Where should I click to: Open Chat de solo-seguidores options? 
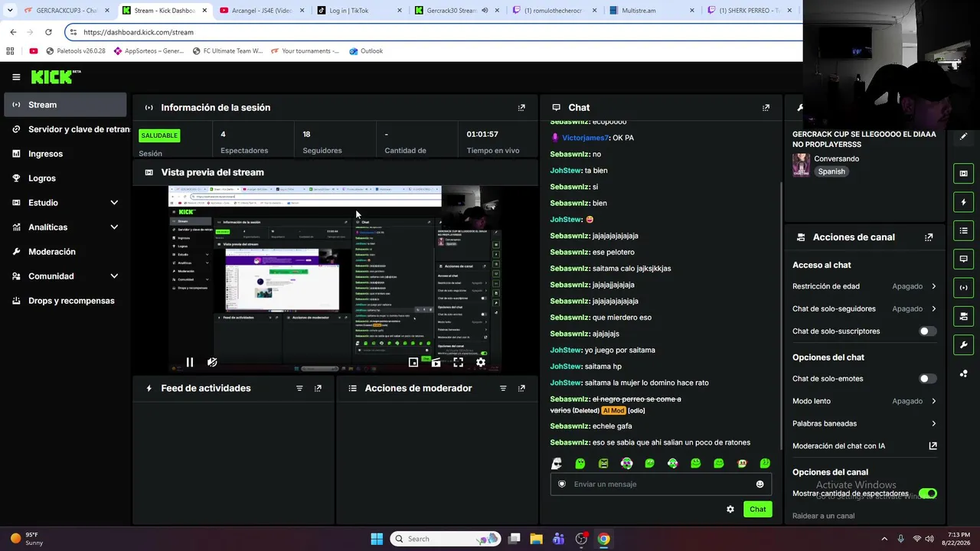pos(864,309)
